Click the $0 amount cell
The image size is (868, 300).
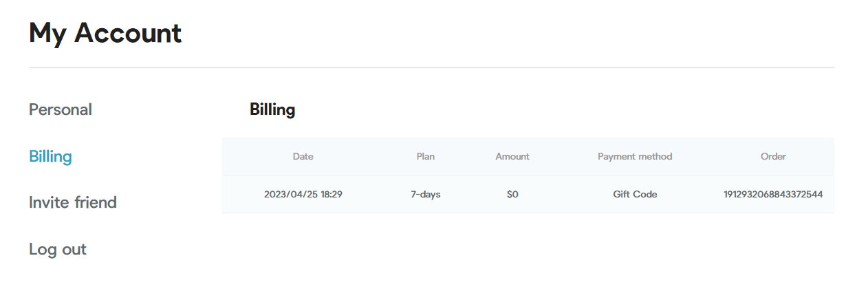512,194
